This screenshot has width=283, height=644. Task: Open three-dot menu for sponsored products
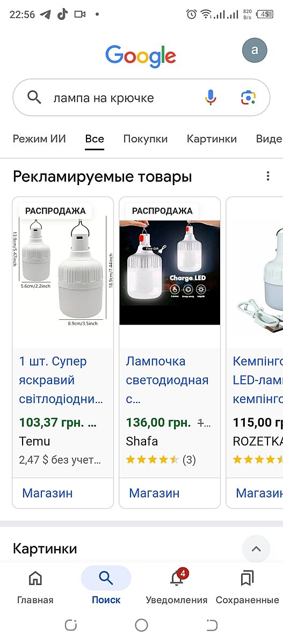268,176
